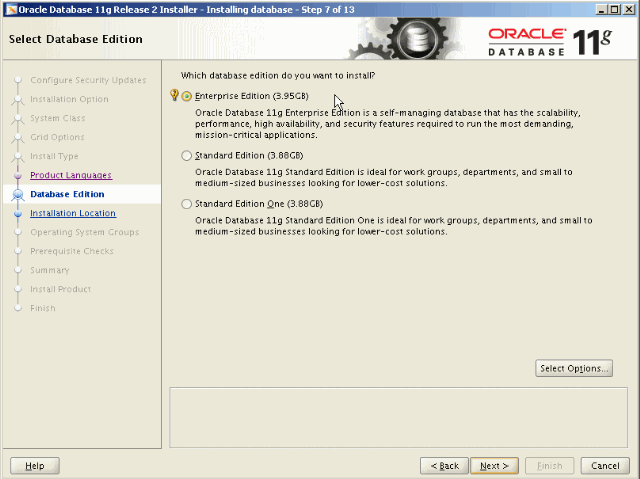The height and width of the screenshot is (479, 640).
Task: Click the 'Install Type' step text
Action: coord(54,156)
